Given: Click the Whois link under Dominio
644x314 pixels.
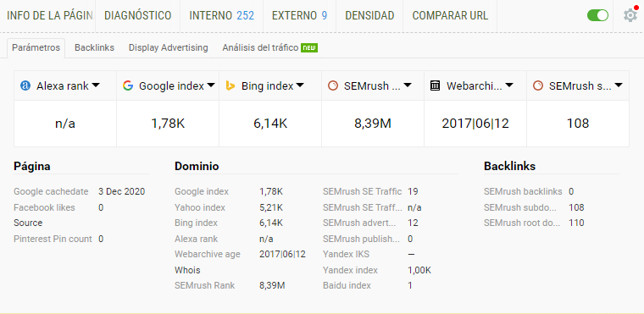Looking at the screenshot, I should coord(187,270).
